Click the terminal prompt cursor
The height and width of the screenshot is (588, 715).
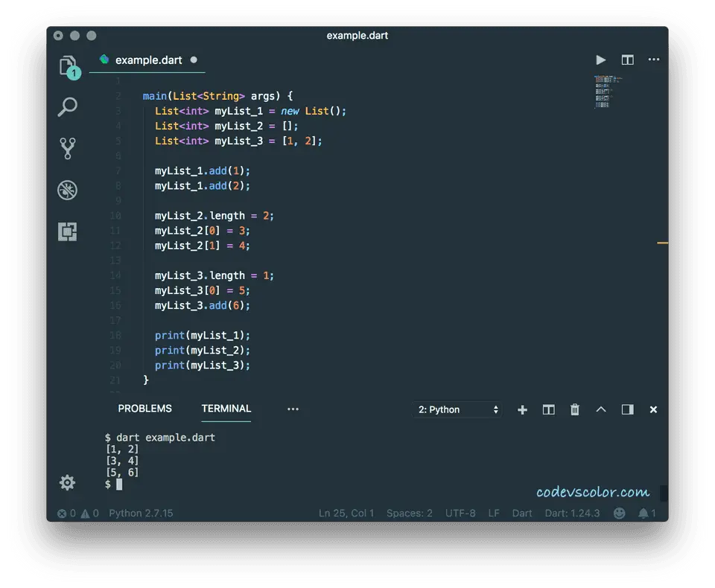(119, 484)
